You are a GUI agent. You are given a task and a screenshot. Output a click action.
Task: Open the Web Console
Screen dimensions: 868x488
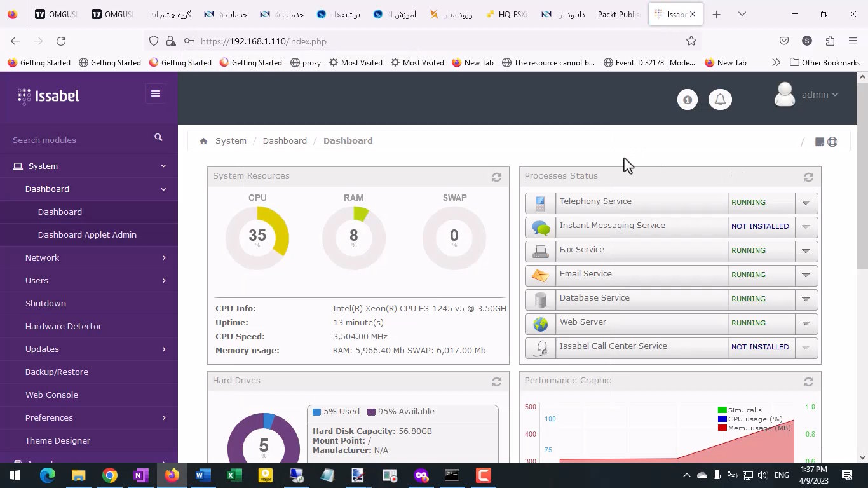(x=51, y=395)
